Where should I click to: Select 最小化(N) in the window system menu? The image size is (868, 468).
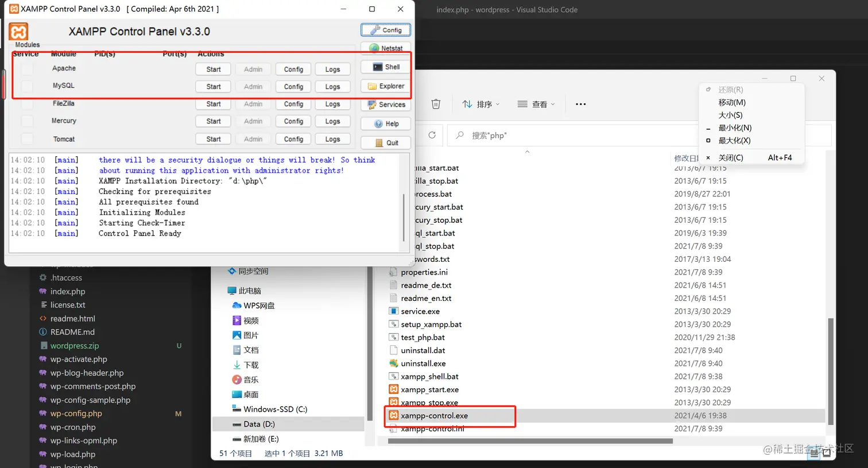735,127
